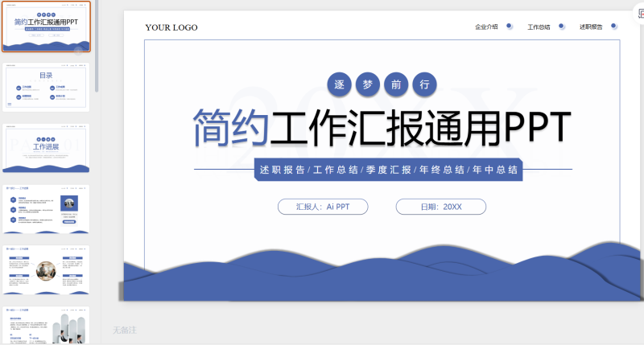644x345 pixels.
Task: Click the blue dot next to 工作总结
Action: [561, 27]
